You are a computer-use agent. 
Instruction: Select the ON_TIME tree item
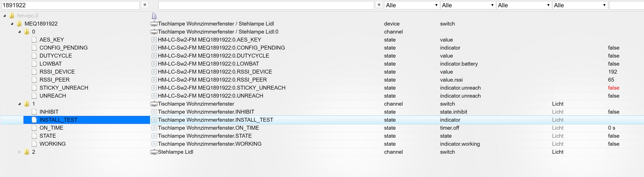pyautogui.click(x=51, y=128)
